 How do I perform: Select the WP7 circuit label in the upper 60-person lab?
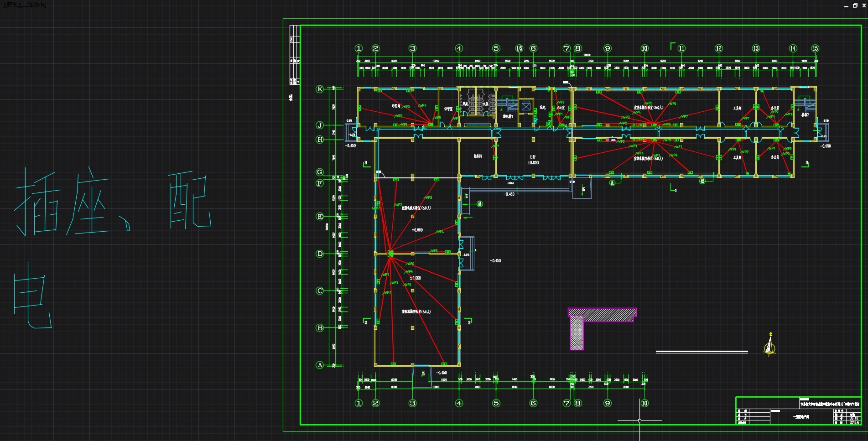click(x=684, y=117)
